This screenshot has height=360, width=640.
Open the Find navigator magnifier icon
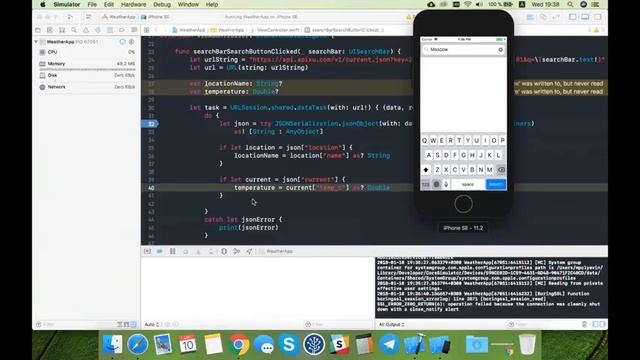(x=74, y=30)
